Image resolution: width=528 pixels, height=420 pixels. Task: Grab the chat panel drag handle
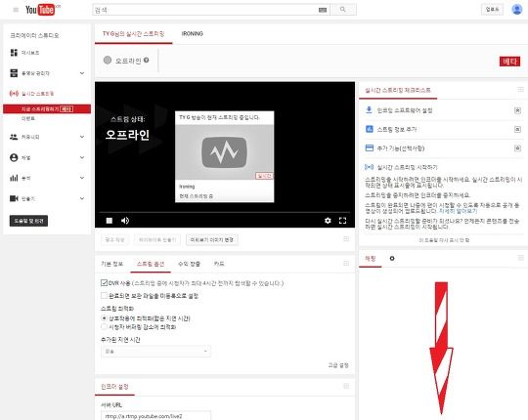point(520,258)
